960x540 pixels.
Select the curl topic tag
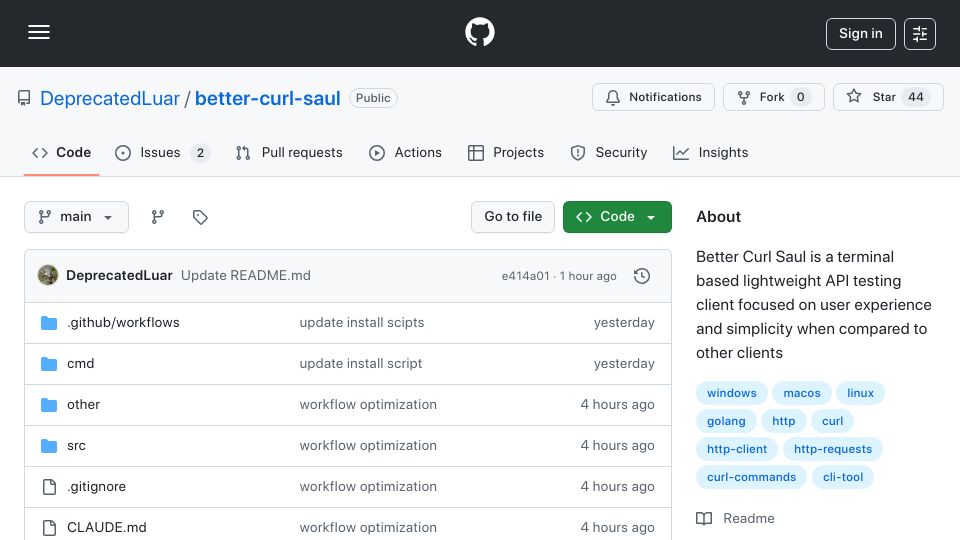point(833,421)
